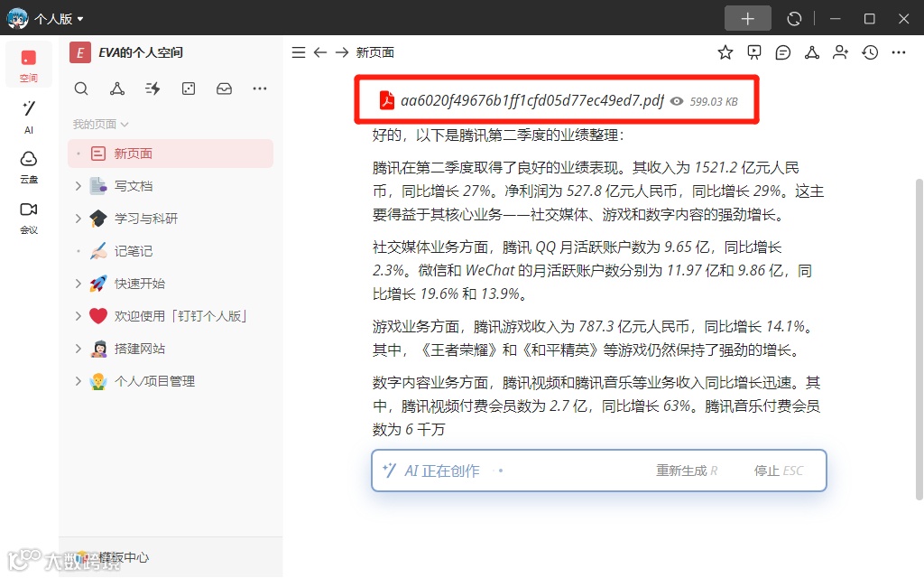
Task: Open page version history clock icon
Action: (x=870, y=52)
